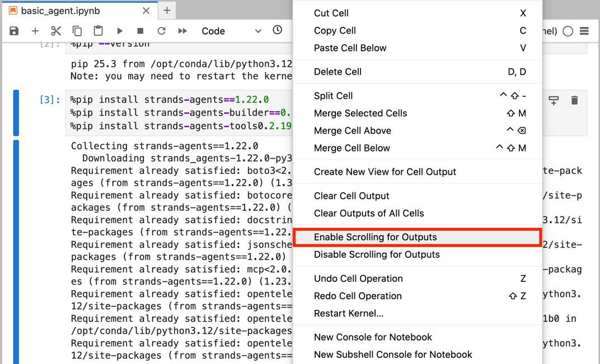Insert cell below using cell toolbar icon

[x=554, y=101]
